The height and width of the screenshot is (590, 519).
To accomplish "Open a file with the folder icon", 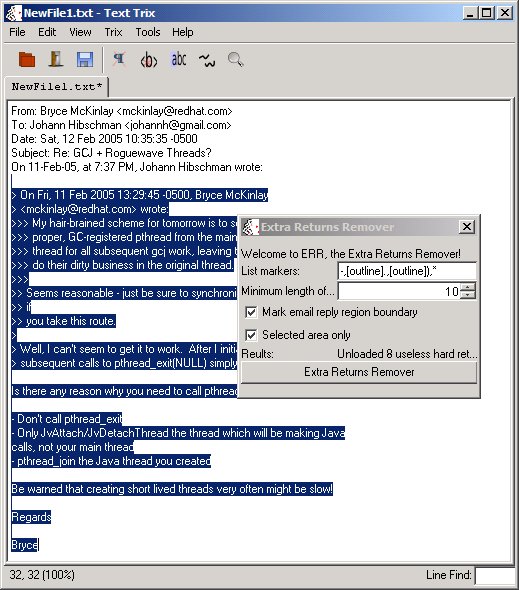I will 27,59.
